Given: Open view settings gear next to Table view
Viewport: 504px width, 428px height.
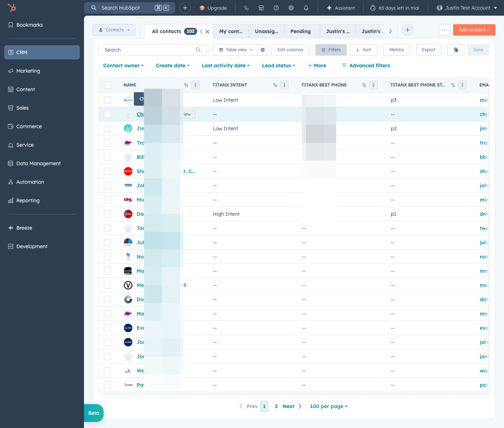Looking at the screenshot, I should coord(263,50).
